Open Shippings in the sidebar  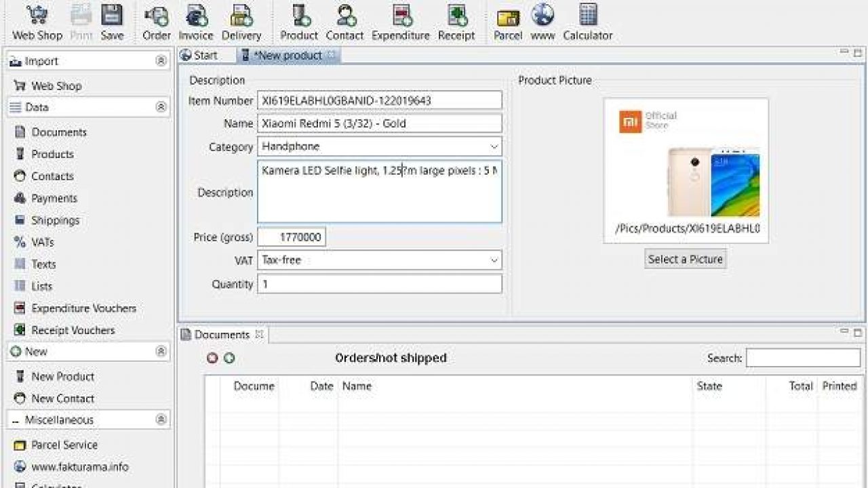(x=47, y=220)
